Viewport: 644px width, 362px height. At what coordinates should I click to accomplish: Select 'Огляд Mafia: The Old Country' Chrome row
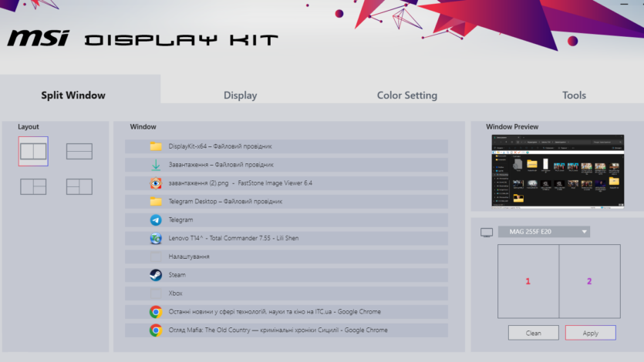coord(286,330)
